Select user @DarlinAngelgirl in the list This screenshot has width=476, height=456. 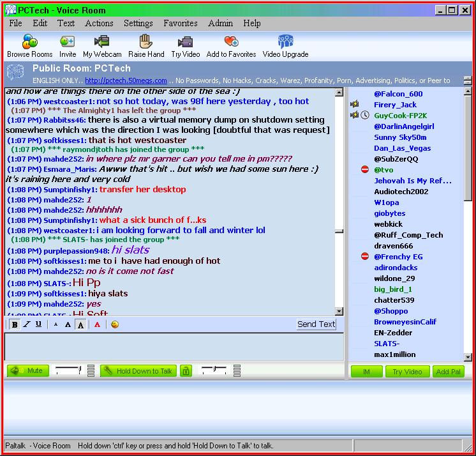coord(404,126)
